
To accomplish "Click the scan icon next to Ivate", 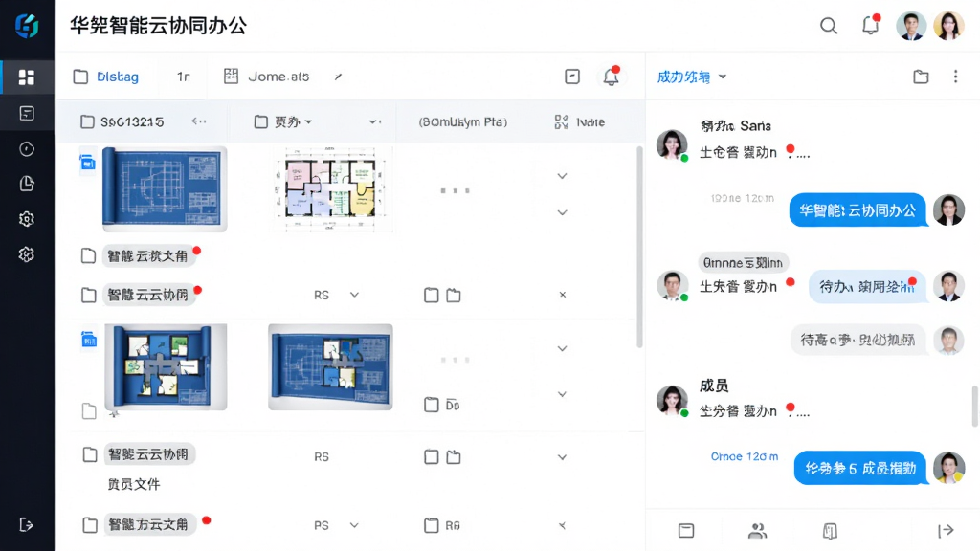I will tap(561, 121).
